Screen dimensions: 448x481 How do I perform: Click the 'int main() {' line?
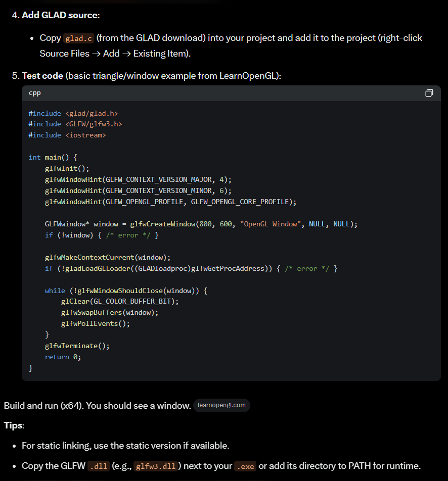[53, 157]
